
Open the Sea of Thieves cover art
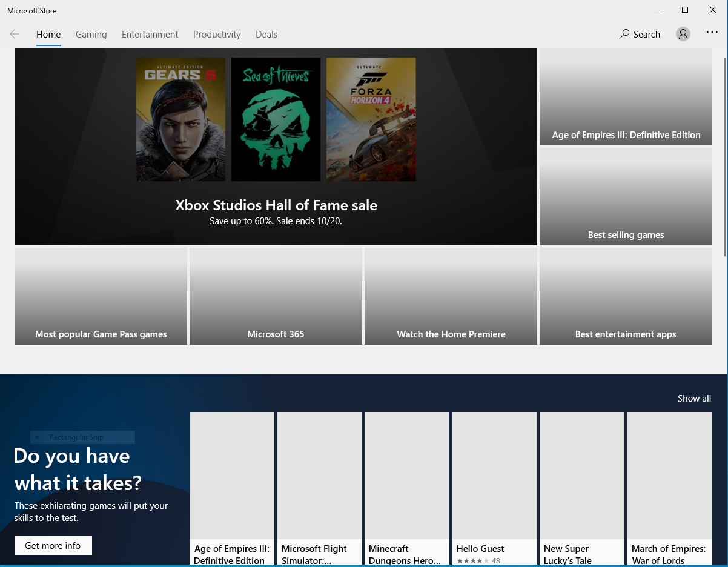pos(276,119)
